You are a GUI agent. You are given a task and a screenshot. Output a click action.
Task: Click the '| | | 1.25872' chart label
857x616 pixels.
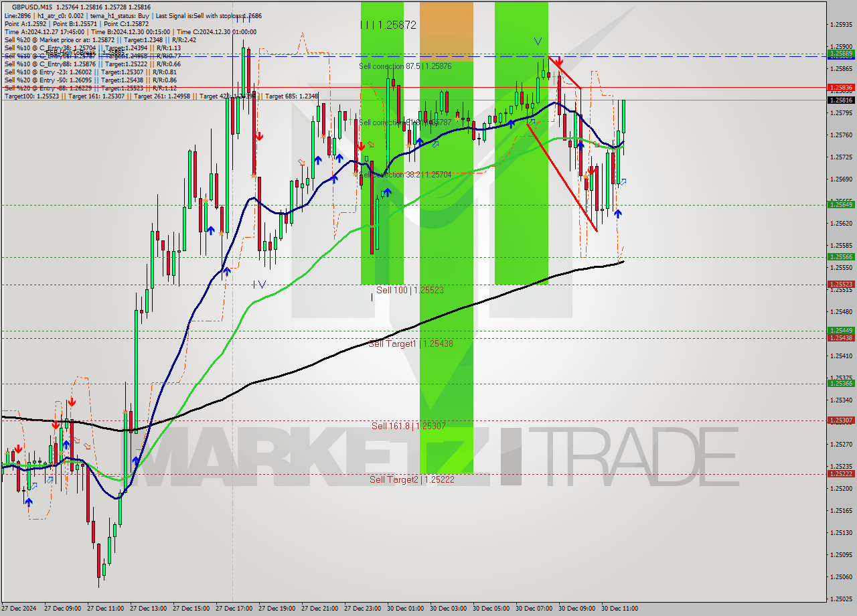click(388, 25)
